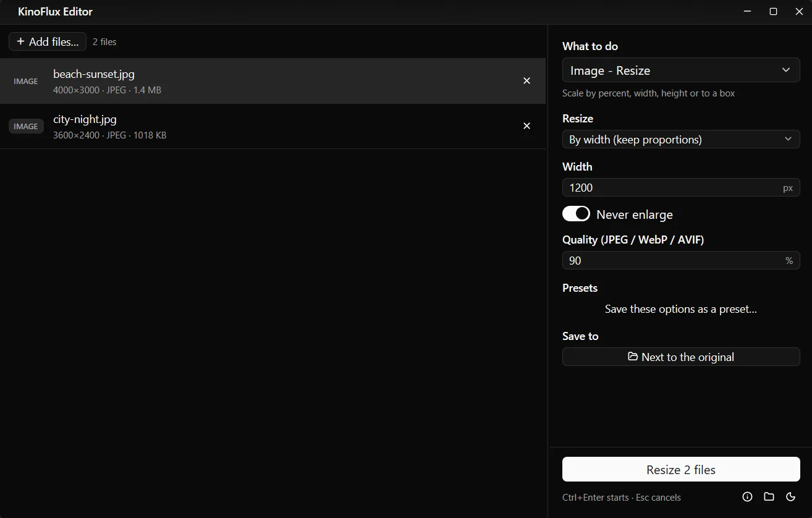
Task: Click the Quality field showing 90
Action: click(681, 261)
